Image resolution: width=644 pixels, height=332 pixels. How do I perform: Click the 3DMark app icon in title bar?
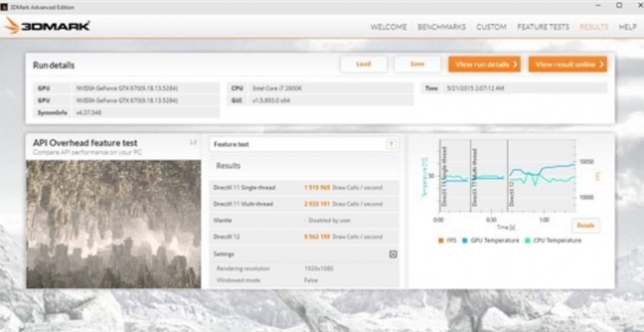pyautogui.click(x=5, y=6)
